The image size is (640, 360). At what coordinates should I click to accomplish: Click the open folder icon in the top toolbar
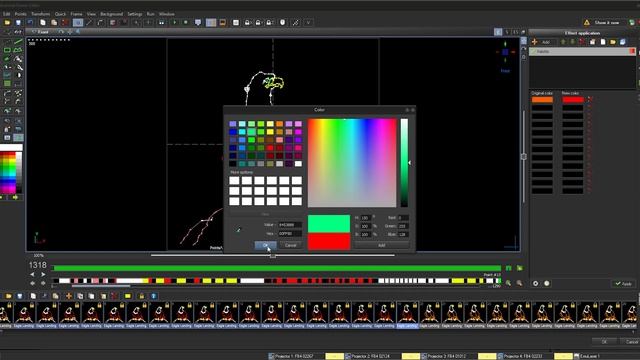coord(7,23)
